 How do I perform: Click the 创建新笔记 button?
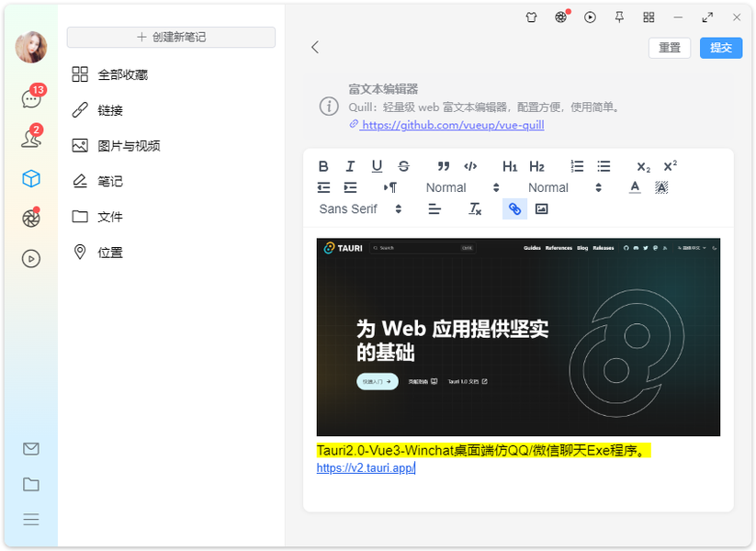click(x=171, y=37)
